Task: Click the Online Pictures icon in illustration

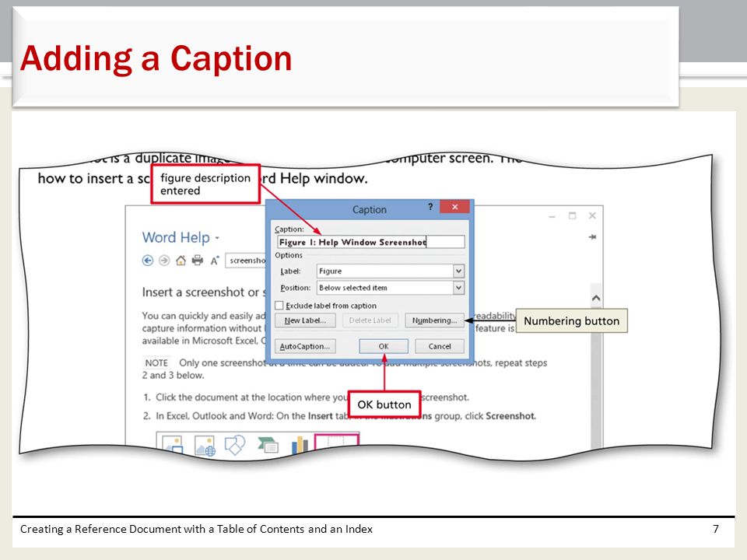Action: [x=205, y=445]
